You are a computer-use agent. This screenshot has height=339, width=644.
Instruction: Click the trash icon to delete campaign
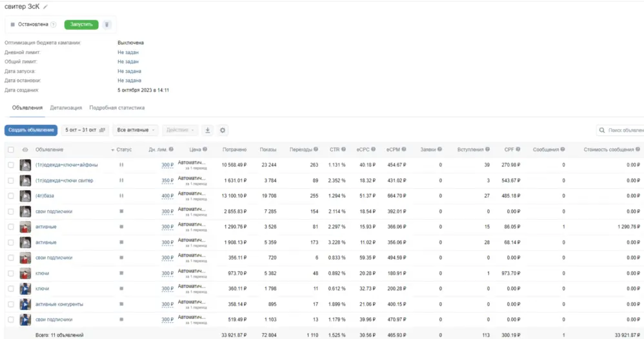[x=107, y=24]
